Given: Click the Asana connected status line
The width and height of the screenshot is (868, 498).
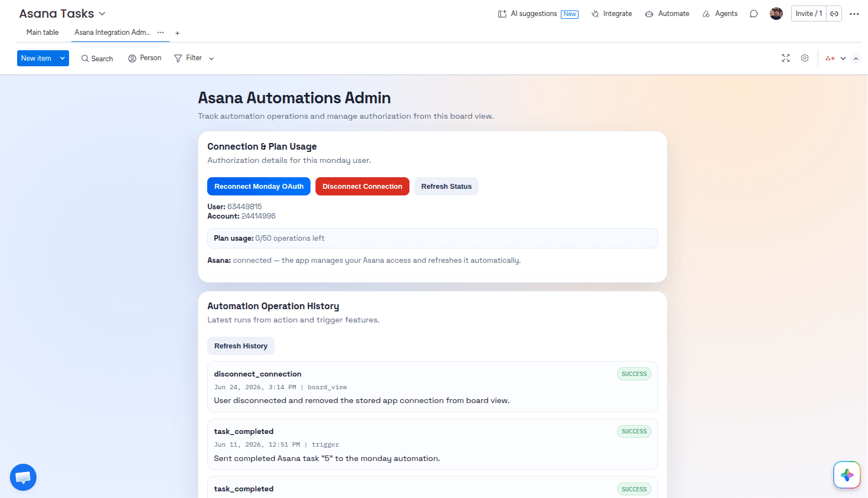Looking at the screenshot, I should (x=364, y=260).
